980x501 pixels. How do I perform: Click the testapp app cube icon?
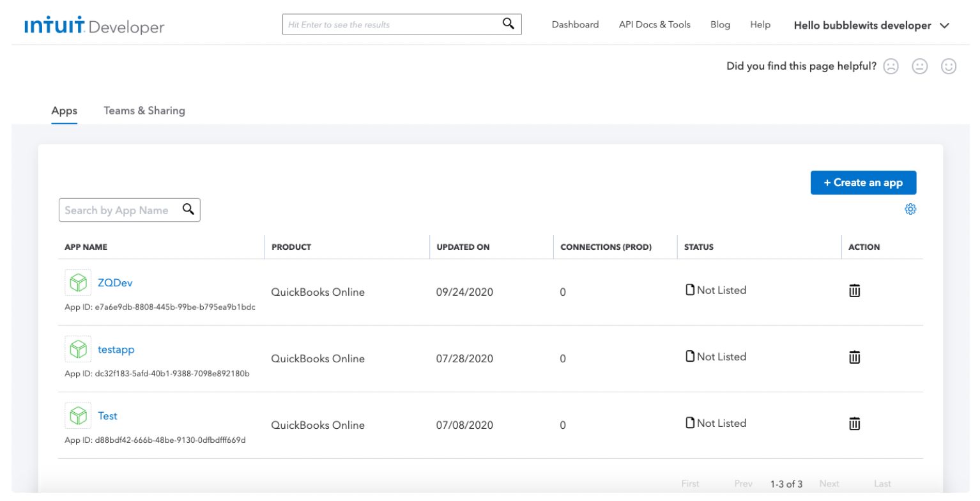click(x=78, y=349)
